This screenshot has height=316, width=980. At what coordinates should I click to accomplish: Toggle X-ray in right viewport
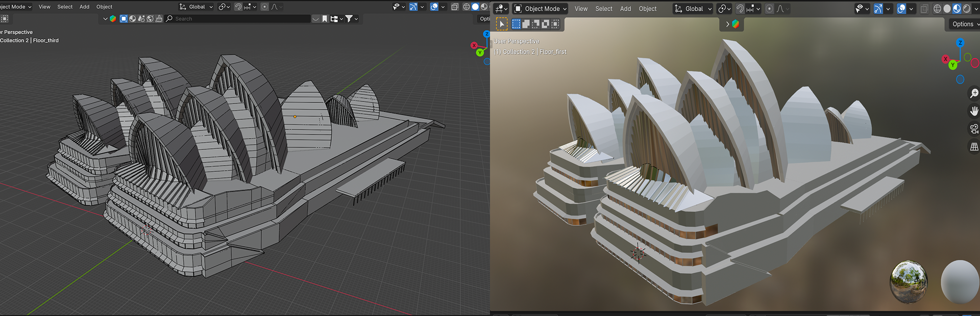(924, 9)
